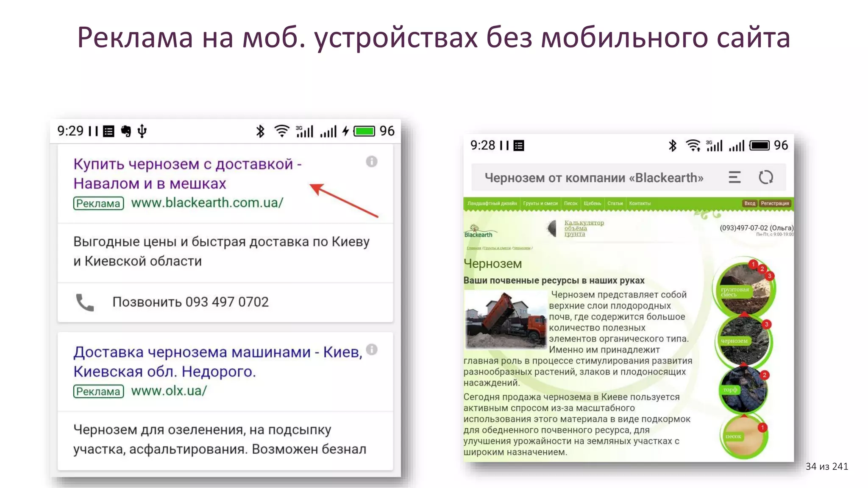This screenshot has height=488, width=868.
Task: Tap the Evernote elephant icon in left status bar
Action: tap(126, 131)
